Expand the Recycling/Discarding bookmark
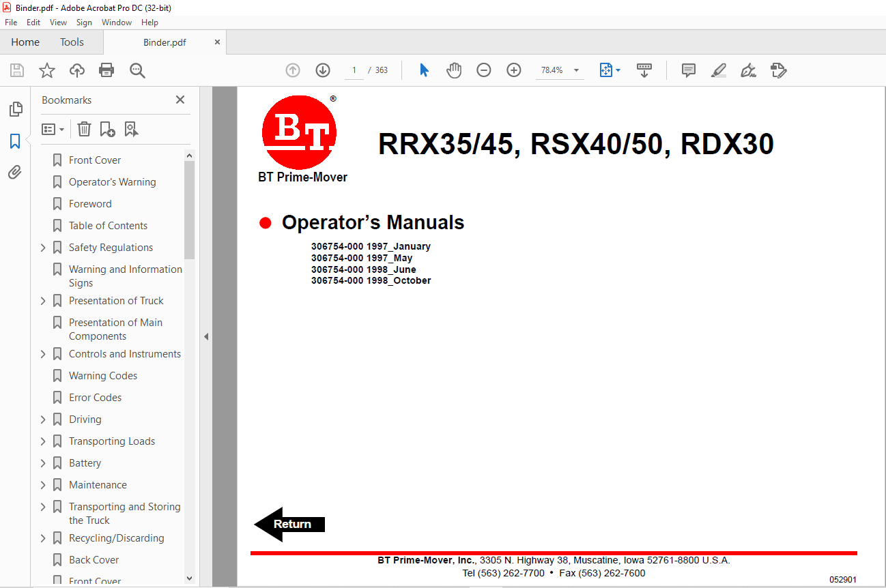This screenshot has width=886, height=588. (44, 538)
